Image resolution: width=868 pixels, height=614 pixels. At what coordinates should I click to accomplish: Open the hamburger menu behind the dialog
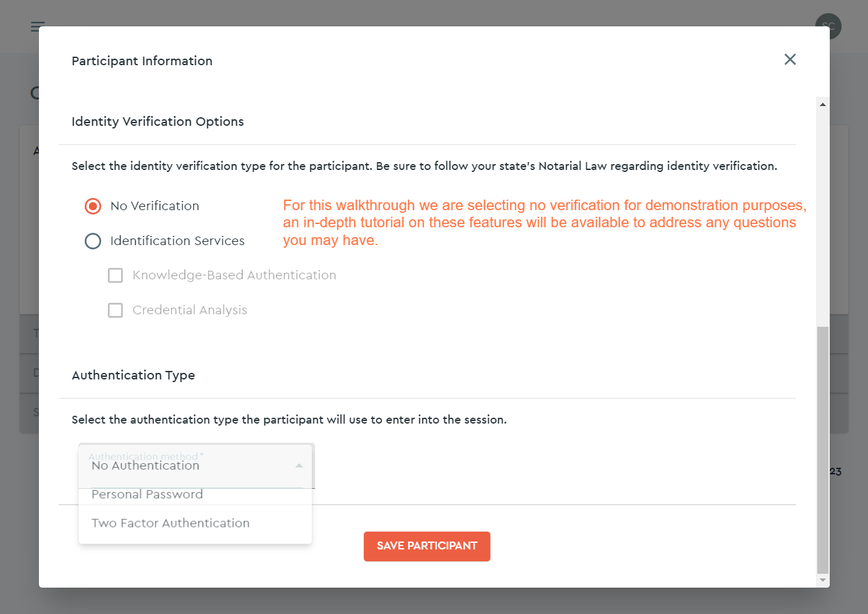pyautogui.click(x=38, y=26)
